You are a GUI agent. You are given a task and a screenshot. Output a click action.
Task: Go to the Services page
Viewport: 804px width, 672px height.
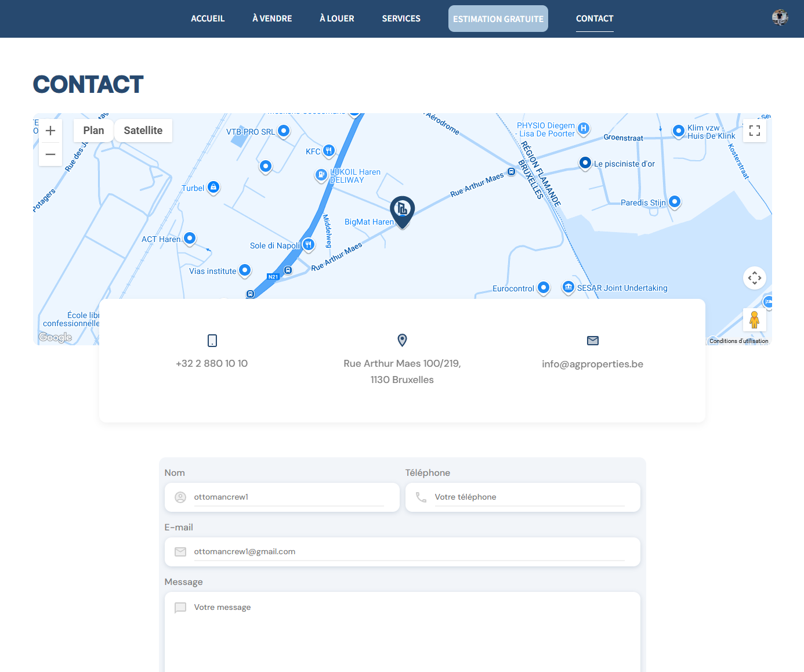401,19
